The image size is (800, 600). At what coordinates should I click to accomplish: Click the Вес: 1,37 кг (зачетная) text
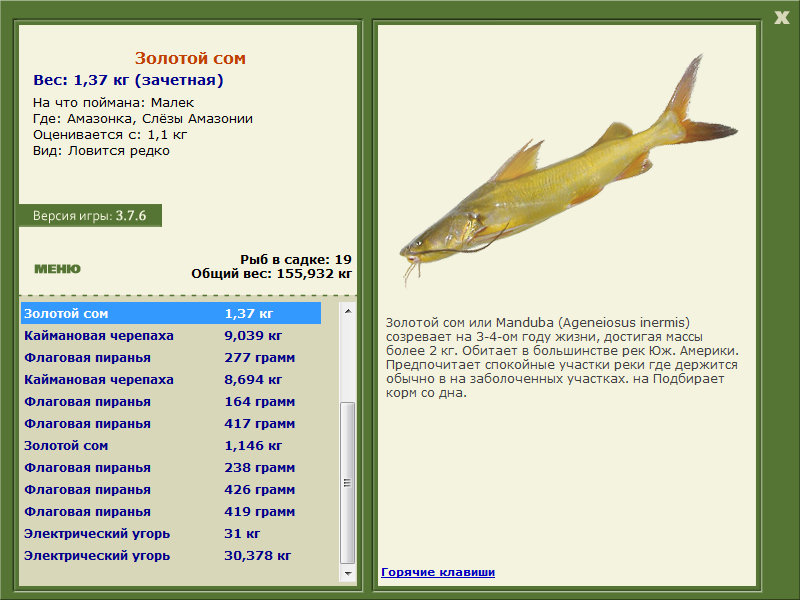(128, 80)
